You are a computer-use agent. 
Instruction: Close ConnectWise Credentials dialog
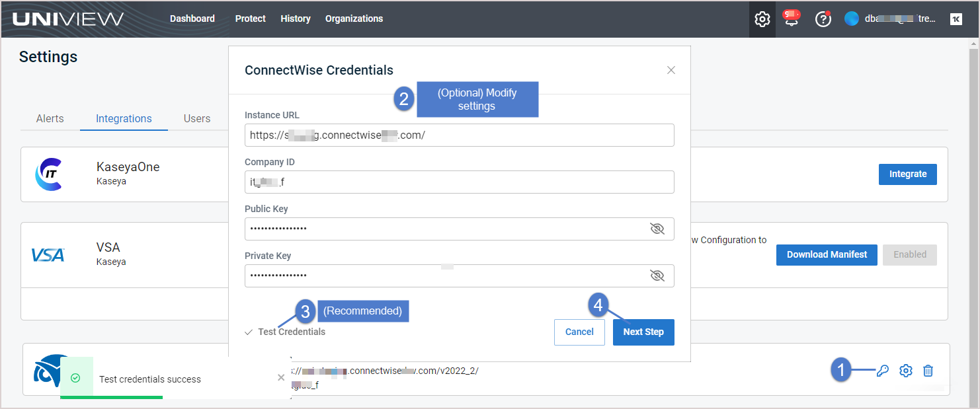(671, 70)
